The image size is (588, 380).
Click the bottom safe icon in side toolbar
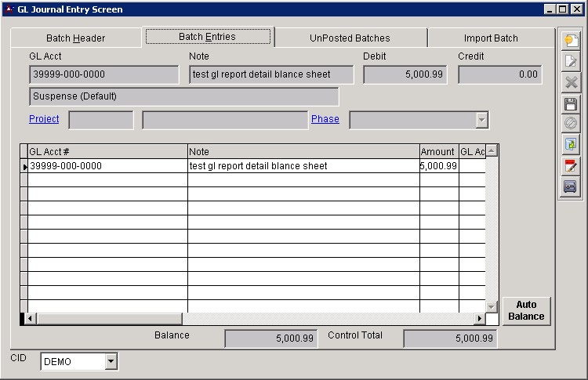point(570,186)
